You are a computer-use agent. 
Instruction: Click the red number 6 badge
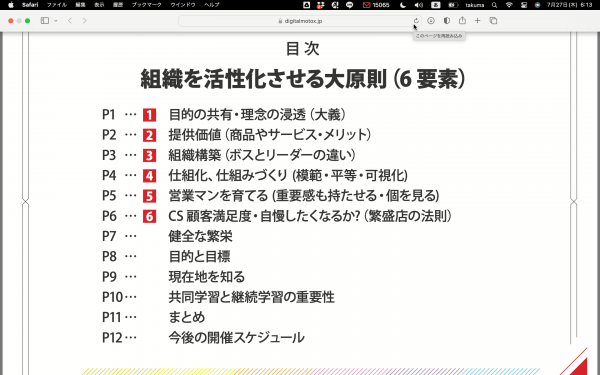click(149, 216)
